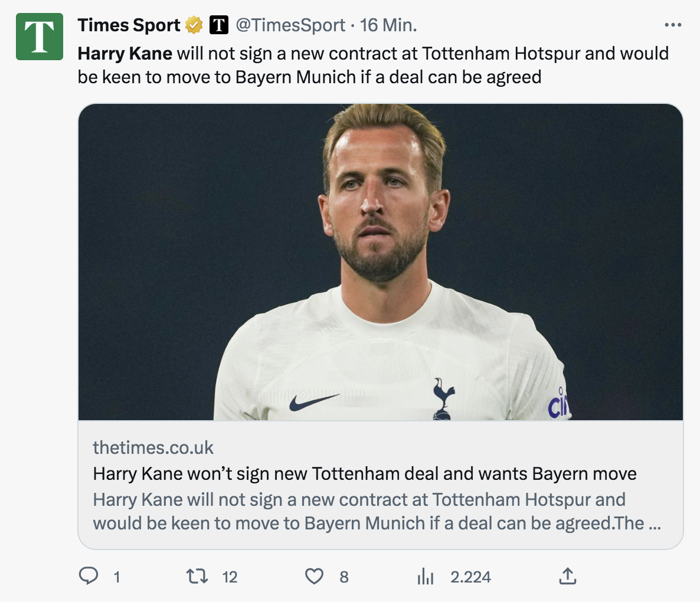Click the 16 Min. timestamp

(x=388, y=25)
